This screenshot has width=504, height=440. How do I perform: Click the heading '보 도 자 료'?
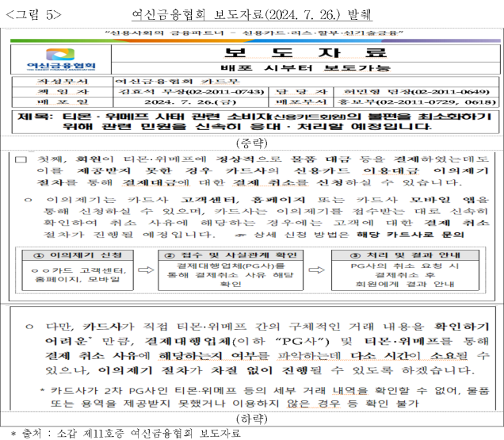click(x=305, y=53)
